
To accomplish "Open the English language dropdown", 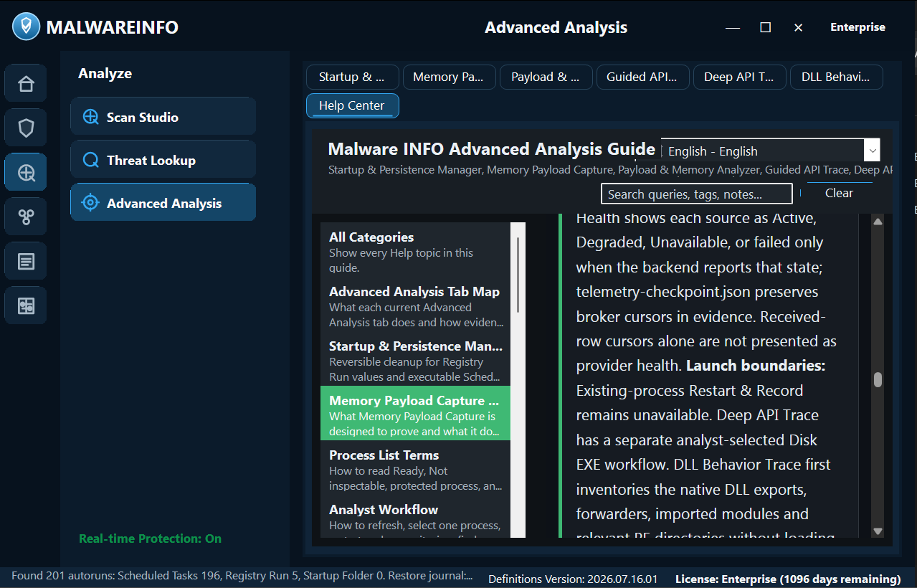I will pos(770,151).
